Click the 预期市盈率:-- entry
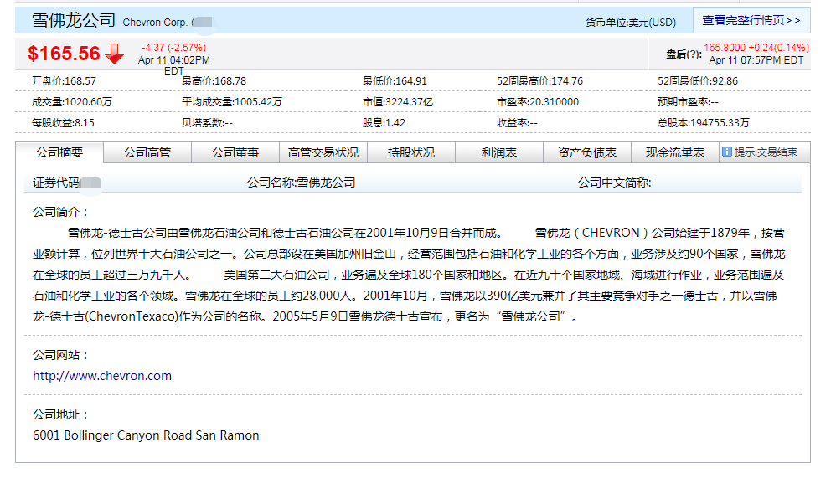The height and width of the screenshot is (504, 836). click(688, 102)
